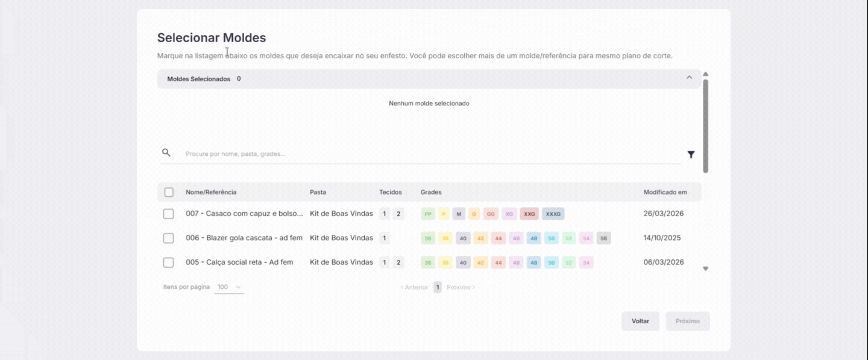Click tecido chip 2 in Calça row
The image size is (868, 360).
(398, 262)
